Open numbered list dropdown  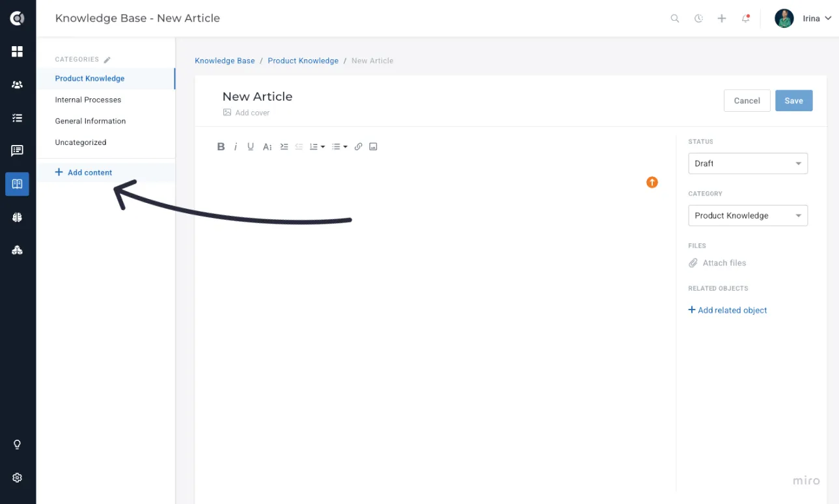pyautogui.click(x=317, y=147)
